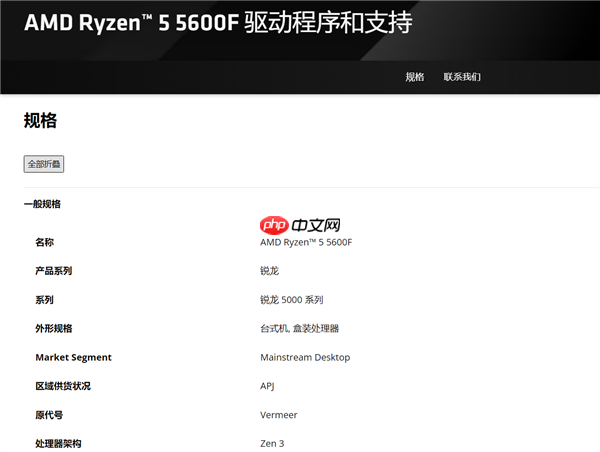600x452 pixels.
Task: Select the 处理器架构 row label
Action: [x=58, y=444]
